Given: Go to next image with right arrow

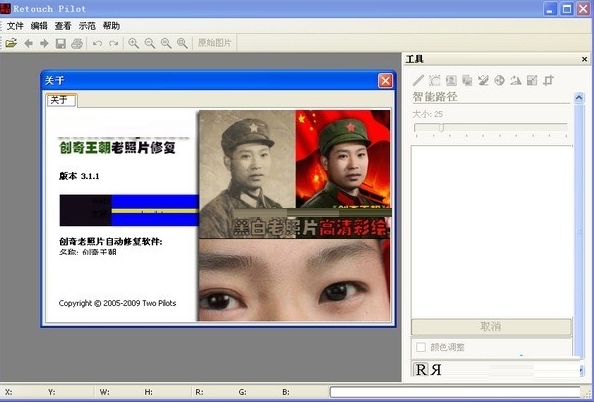Looking at the screenshot, I should coord(44,43).
